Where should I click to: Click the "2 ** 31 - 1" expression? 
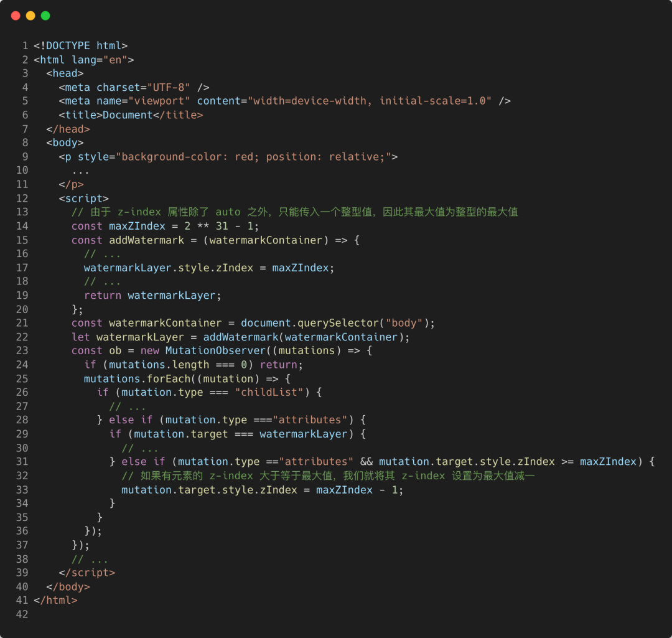pyautogui.click(x=218, y=227)
